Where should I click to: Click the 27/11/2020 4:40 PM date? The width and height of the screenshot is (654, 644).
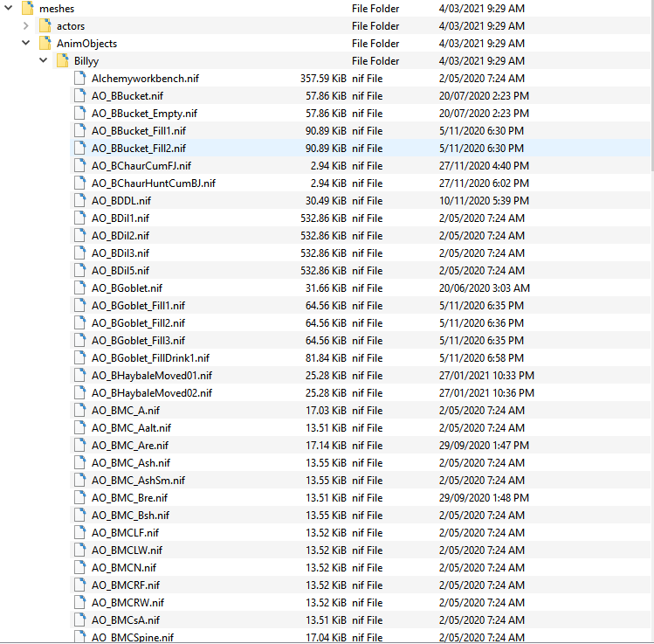[x=484, y=166]
